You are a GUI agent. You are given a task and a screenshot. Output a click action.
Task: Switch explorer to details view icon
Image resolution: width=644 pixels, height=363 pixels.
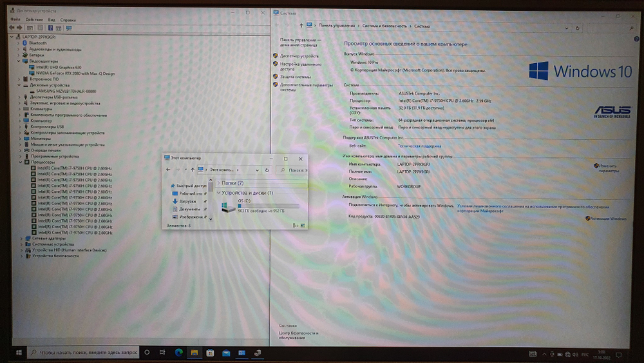click(296, 225)
